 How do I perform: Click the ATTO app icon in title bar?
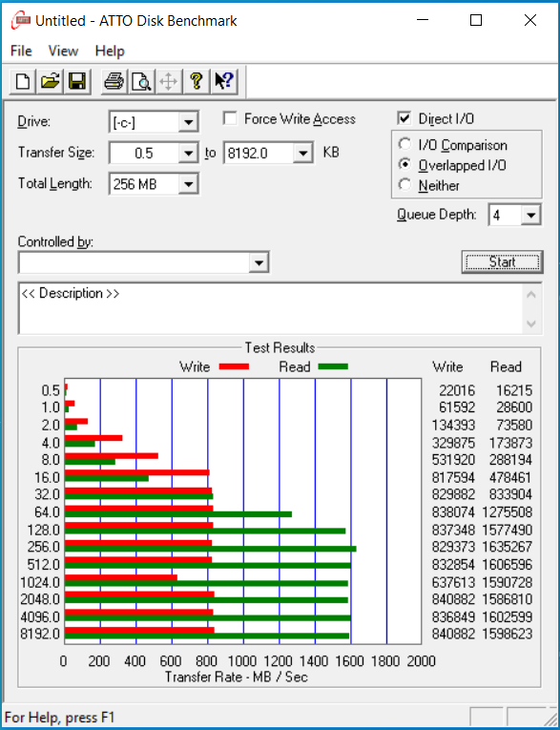pos(20,20)
